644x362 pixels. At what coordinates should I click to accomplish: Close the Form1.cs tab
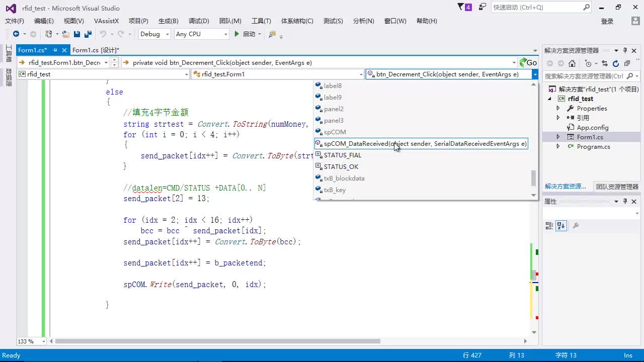pos(64,50)
